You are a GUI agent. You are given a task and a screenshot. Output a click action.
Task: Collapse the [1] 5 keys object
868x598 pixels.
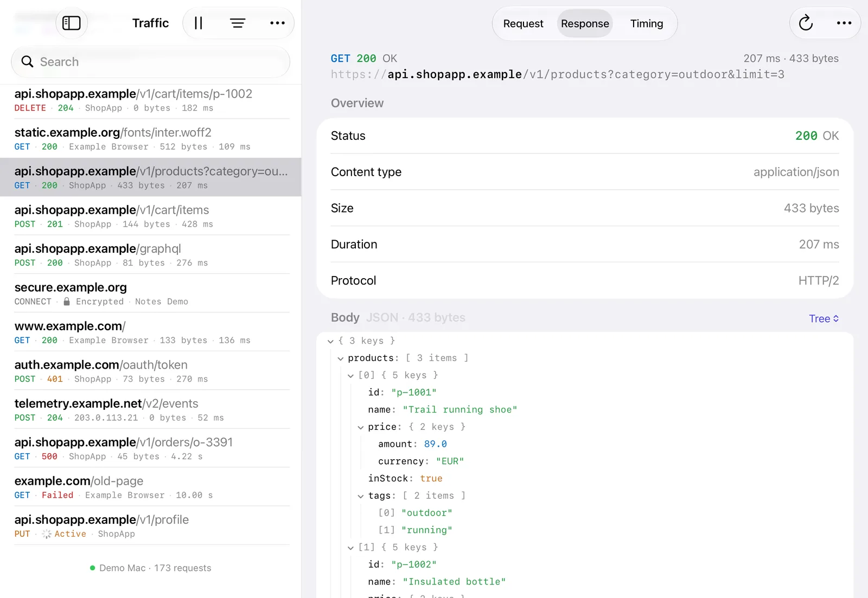[350, 548]
